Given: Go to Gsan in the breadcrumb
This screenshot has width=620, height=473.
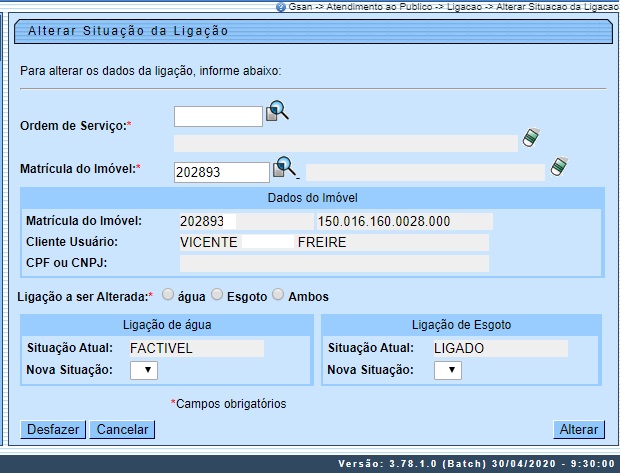Looking at the screenshot, I should click(x=299, y=6).
